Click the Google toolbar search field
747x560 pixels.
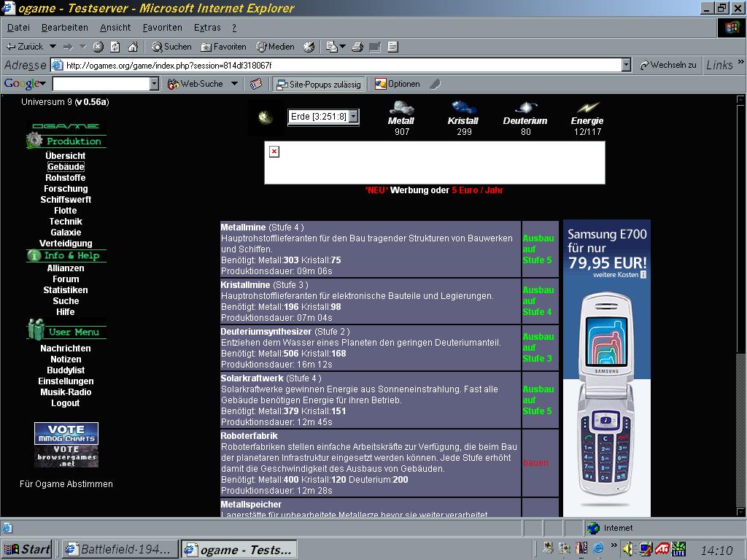pos(101,85)
